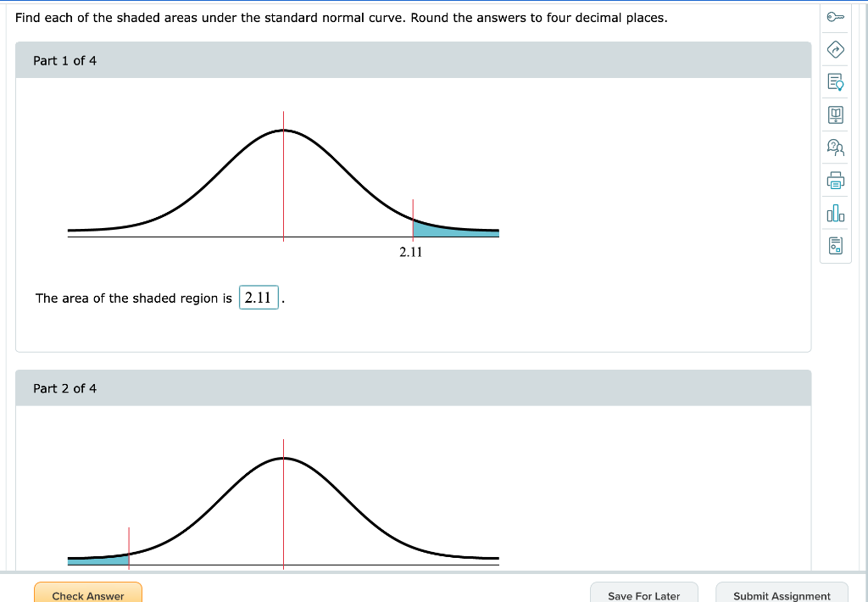
Task: Click Submit Assignment
Action: (781, 596)
